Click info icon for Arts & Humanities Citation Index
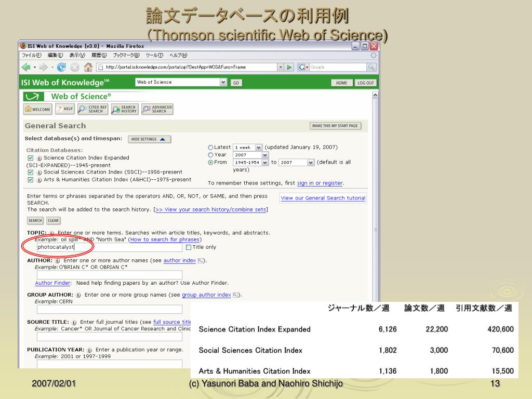The width and height of the screenshot is (532, 399). 39,180
